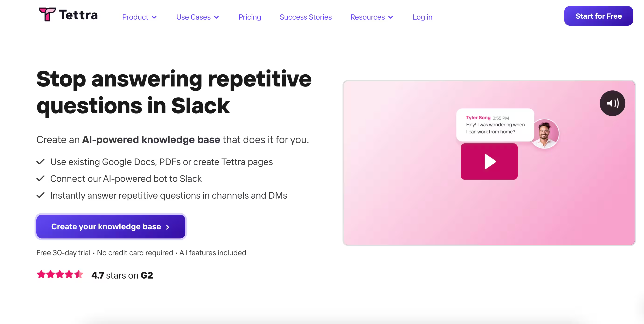Screen dimensions: 644x324
Task: Click the Start for Free button
Action: [599, 16]
